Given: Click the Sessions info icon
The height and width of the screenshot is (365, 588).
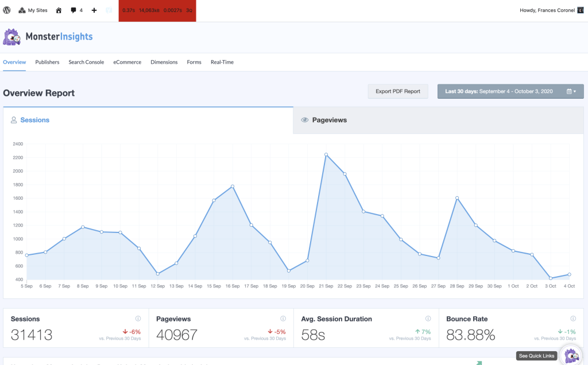Looking at the screenshot, I should point(138,319).
